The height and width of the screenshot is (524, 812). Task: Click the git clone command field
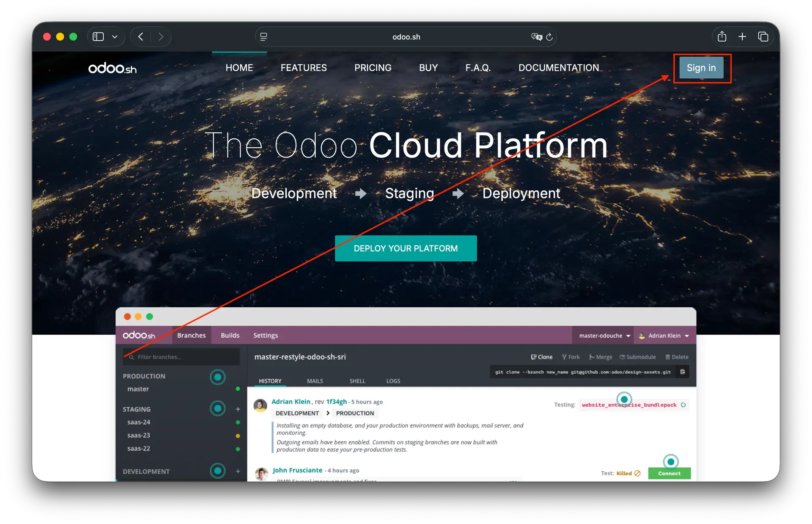point(583,372)
